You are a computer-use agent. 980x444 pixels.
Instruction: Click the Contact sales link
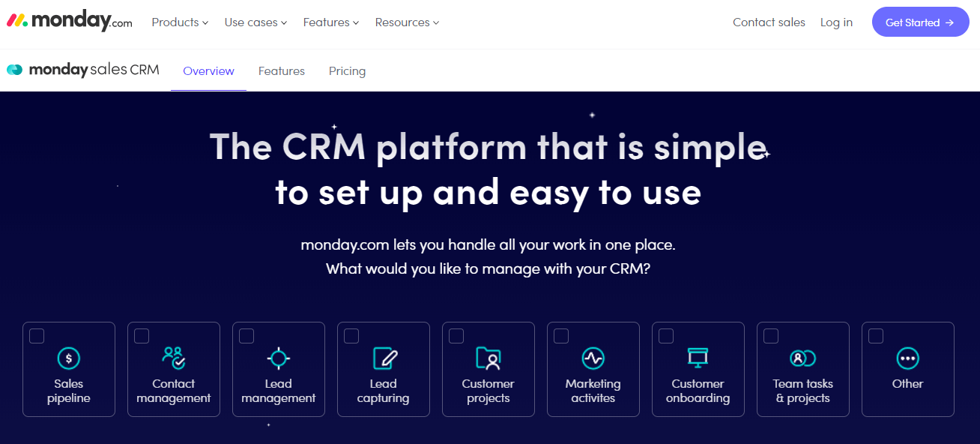769,22
